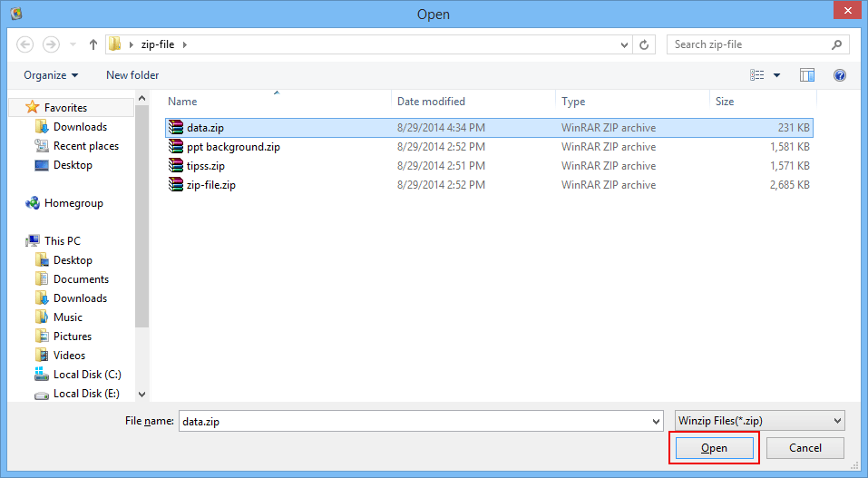Viewport: 868px width, 478px height.
Task: Click the navigation pane scroll up arrow
Action: point(141,98)
